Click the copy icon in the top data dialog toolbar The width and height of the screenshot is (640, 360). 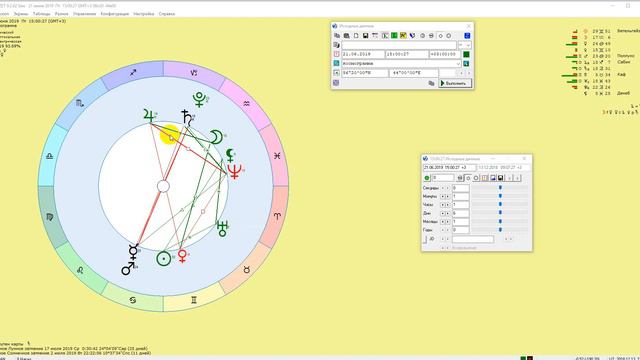click(x=337, y=36)
